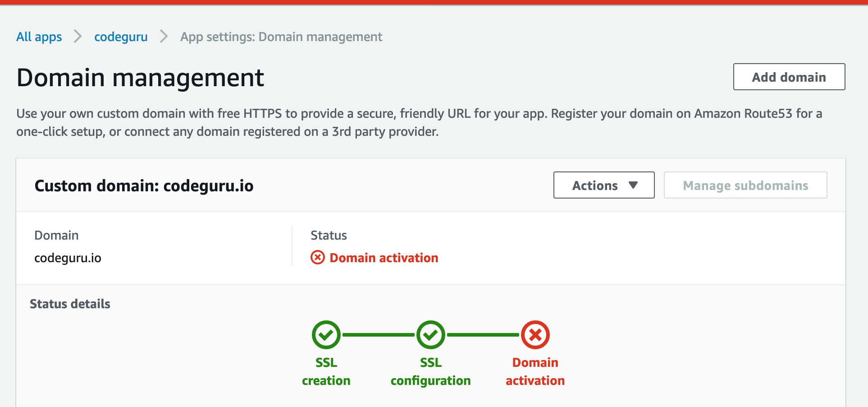Click the progress line between SSL creation and configuration
Image resolution: width=868 pixels, height=407 pixels.
(x=379, y=335)
